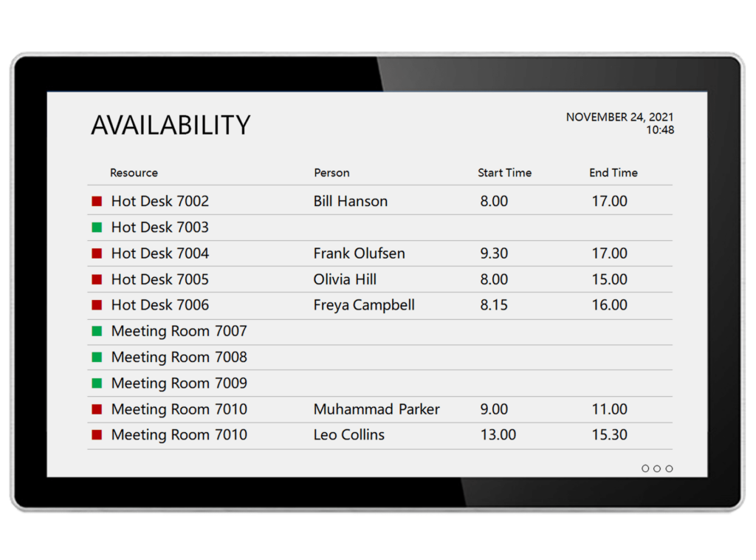This screenshot has height=560, width=756.
Task: Select the last page indicator dot
Action: (x=669, y=468)
